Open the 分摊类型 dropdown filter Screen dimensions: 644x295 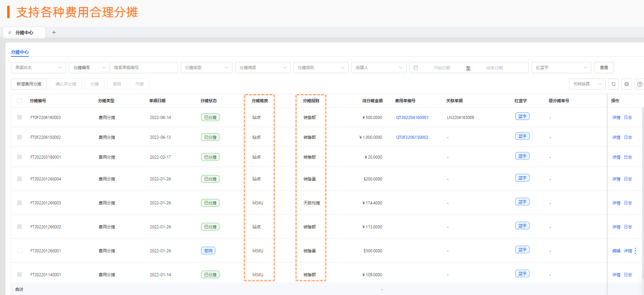(206, 67)
